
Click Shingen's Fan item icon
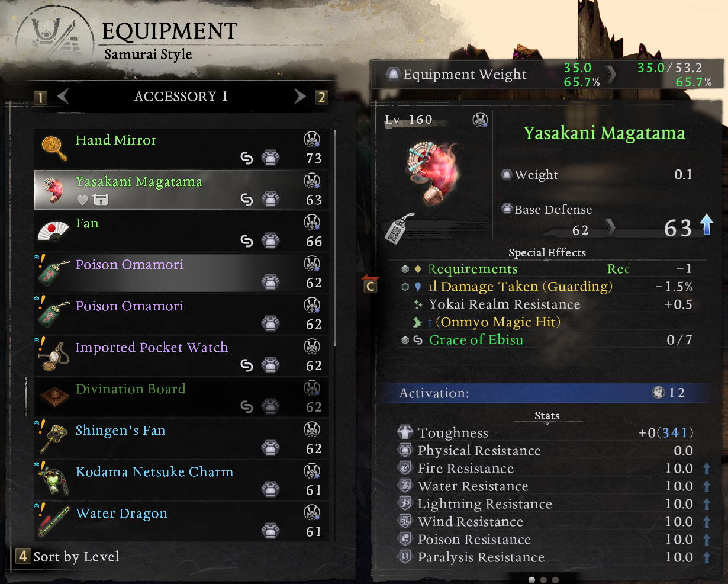53,437
